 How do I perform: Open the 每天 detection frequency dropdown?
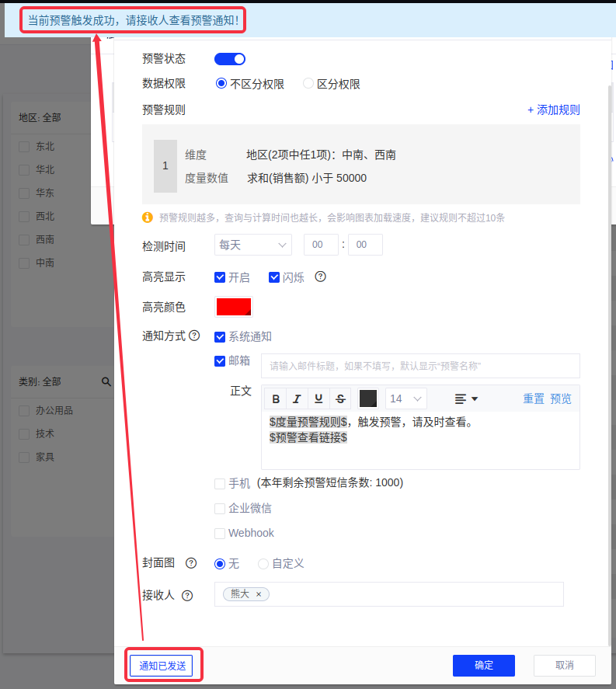tap(252, 245)
